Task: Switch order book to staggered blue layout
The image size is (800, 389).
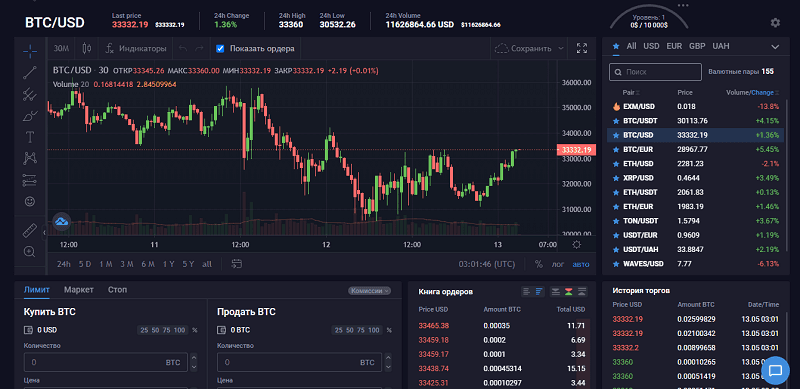Action: tap(539, 291)
